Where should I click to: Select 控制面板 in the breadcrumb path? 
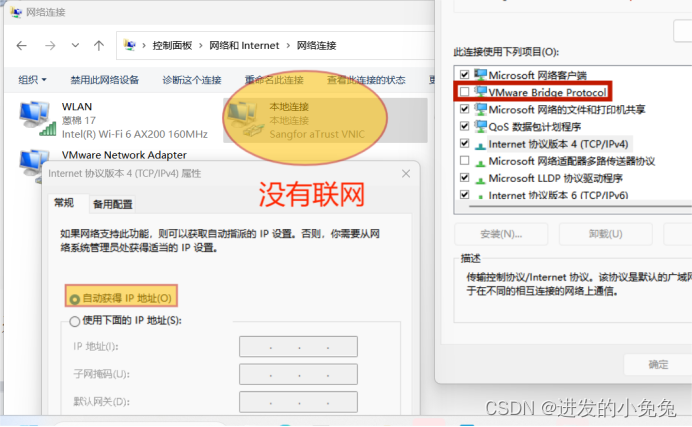pyautogui.click(x=172, y=45)
